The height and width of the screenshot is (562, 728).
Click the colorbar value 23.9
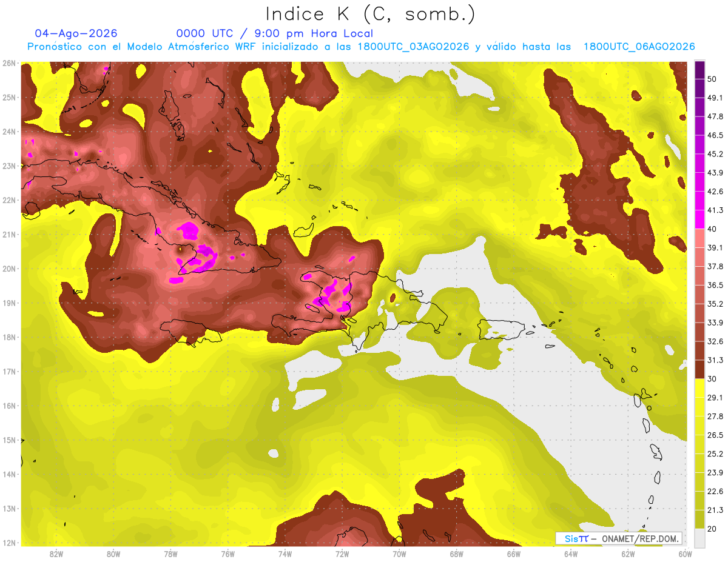[x=715, y=472]
